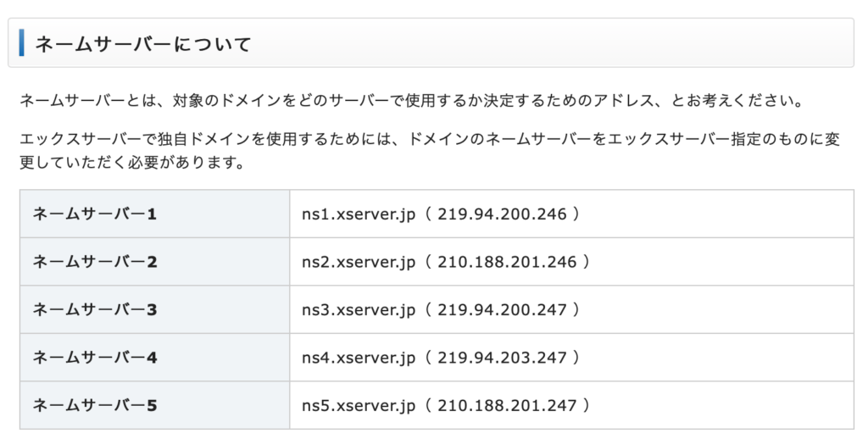Screen dimensions: 868x439
Task: Click the blue bar beside the heading
Action: pyautogui.click(x=21, y=43)
